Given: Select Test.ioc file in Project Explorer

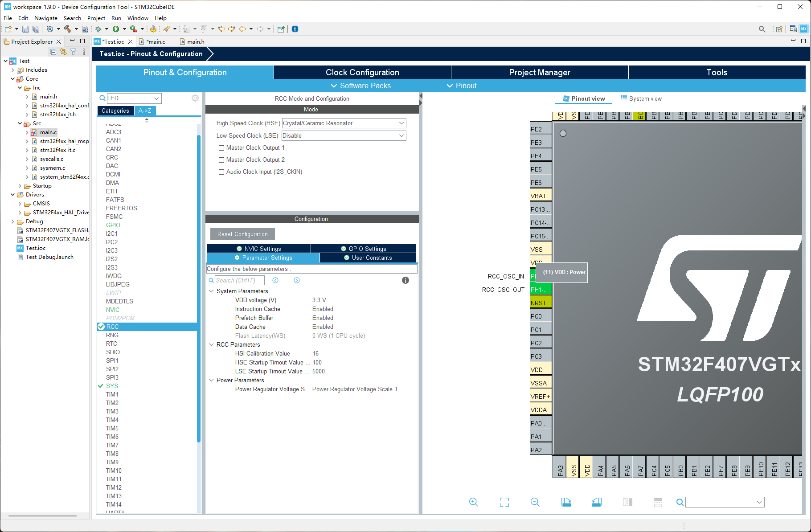Looking at the screenshot, I should pyautogui.click(x=36, y=248).
